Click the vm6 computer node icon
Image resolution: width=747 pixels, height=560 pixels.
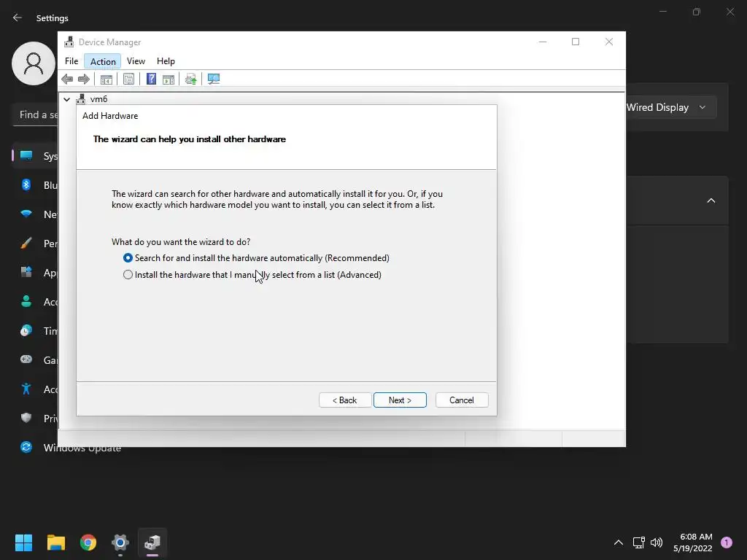(x=81, y=99)
